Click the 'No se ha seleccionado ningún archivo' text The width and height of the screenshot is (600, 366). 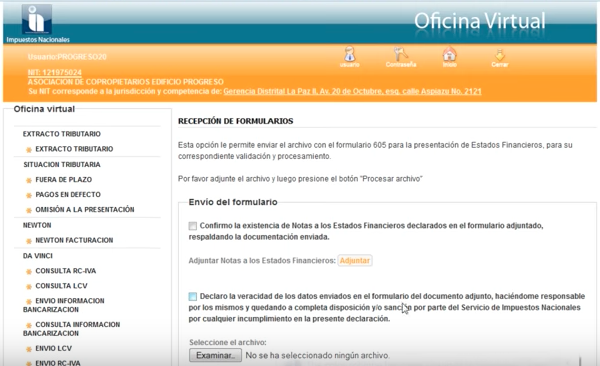click(317, 355)
